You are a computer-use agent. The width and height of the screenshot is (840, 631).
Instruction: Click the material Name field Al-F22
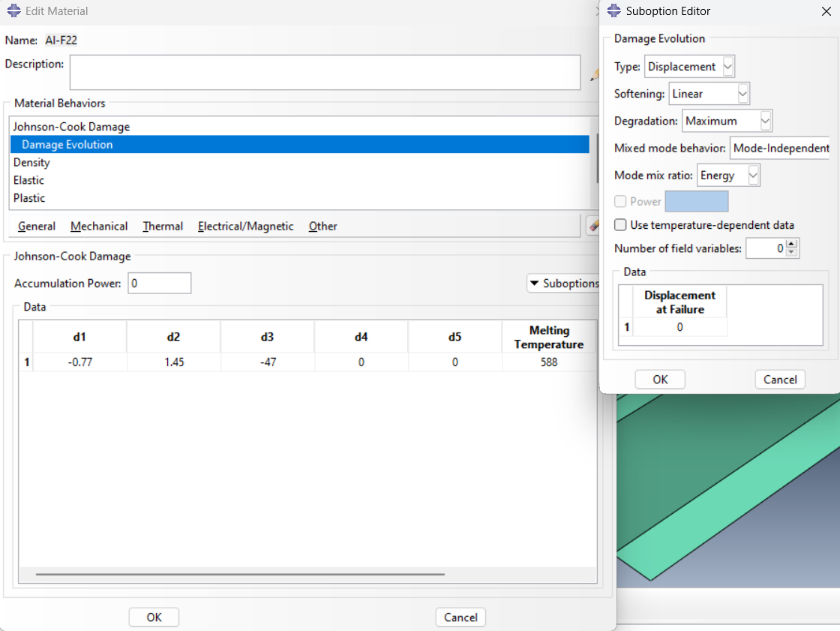(61, 41)
